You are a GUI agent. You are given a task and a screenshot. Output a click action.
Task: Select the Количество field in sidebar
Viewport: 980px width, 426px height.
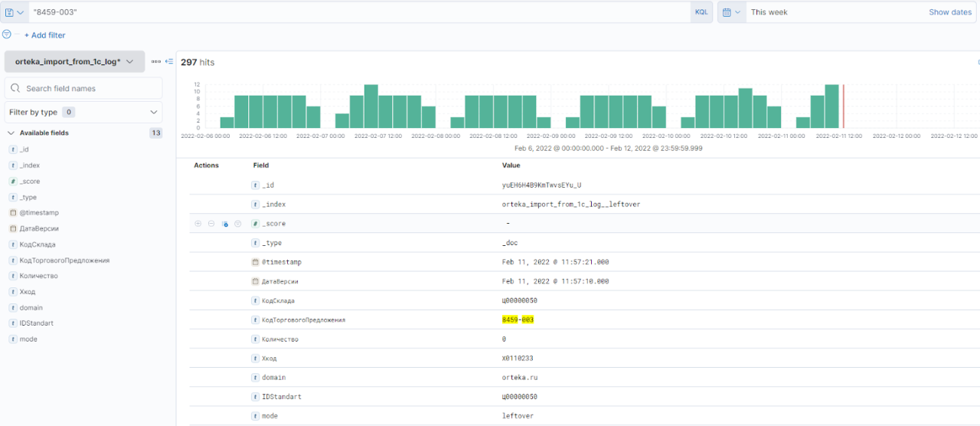38,276
